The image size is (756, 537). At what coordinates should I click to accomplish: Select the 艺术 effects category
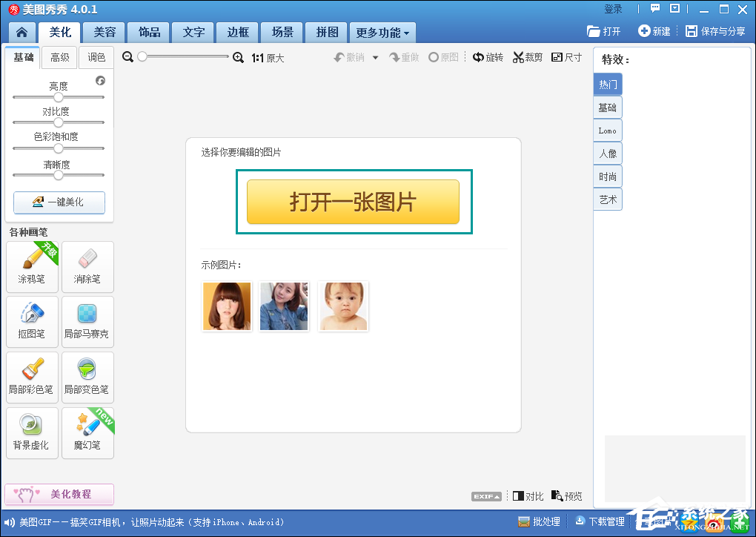tap(608, 200)
